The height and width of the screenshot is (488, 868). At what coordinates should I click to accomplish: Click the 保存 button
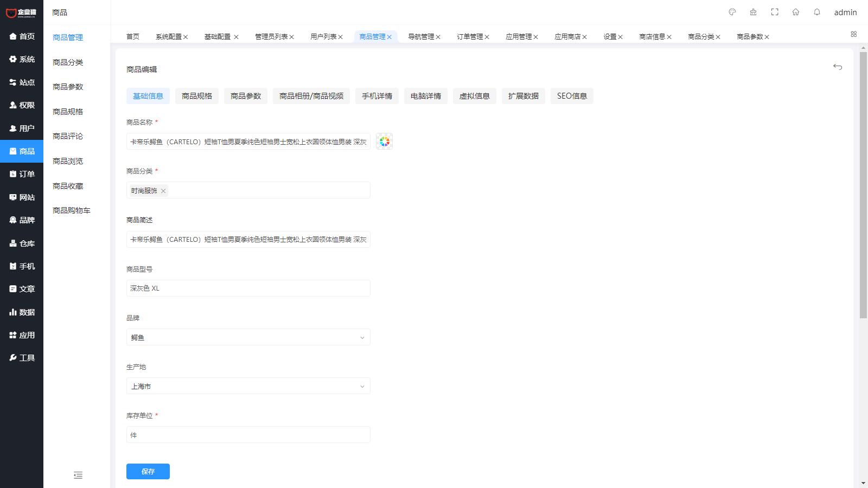[148, 472]
